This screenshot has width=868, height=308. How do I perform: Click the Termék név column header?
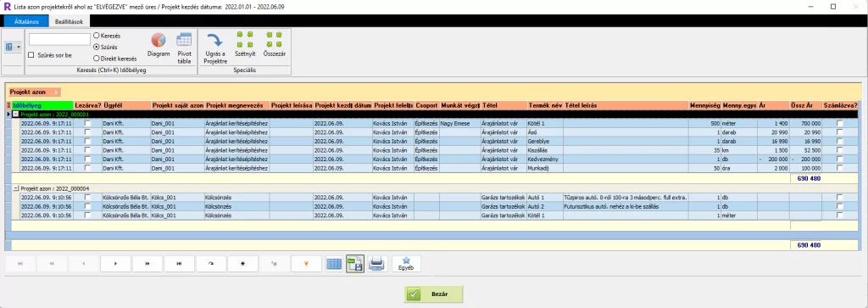tap(545, 105)
